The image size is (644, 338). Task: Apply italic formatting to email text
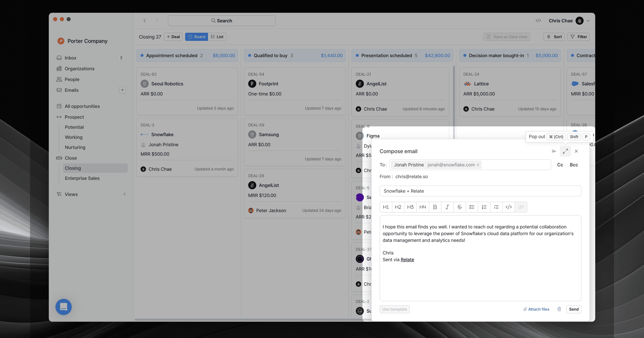(x=447, y=207)
